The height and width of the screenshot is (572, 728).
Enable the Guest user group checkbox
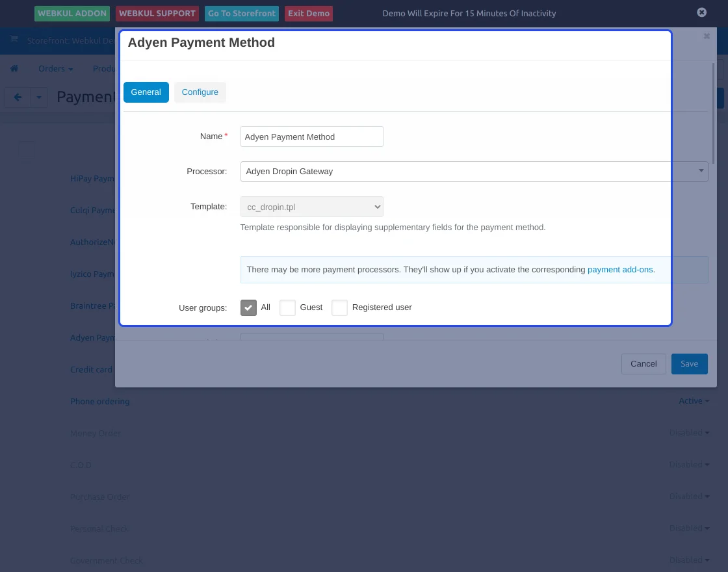tap(287, 307)
